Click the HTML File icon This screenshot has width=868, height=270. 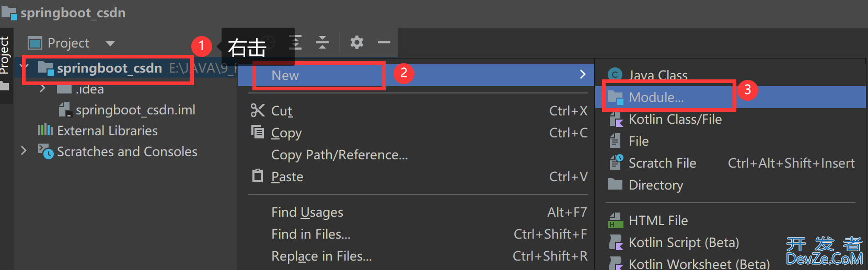pyautogui.click(x=616, y=220)
